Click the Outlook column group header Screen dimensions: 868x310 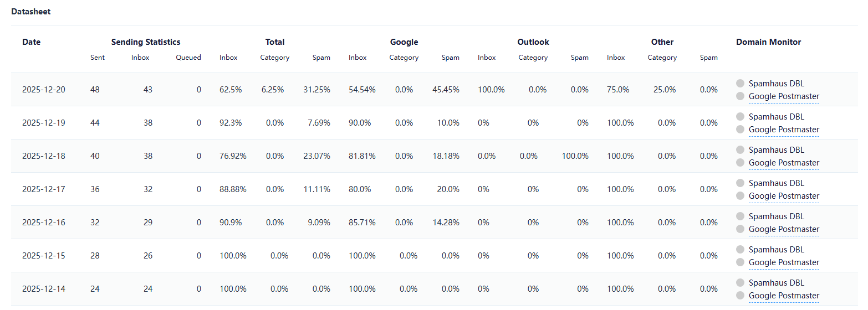[x=533, y=42]
